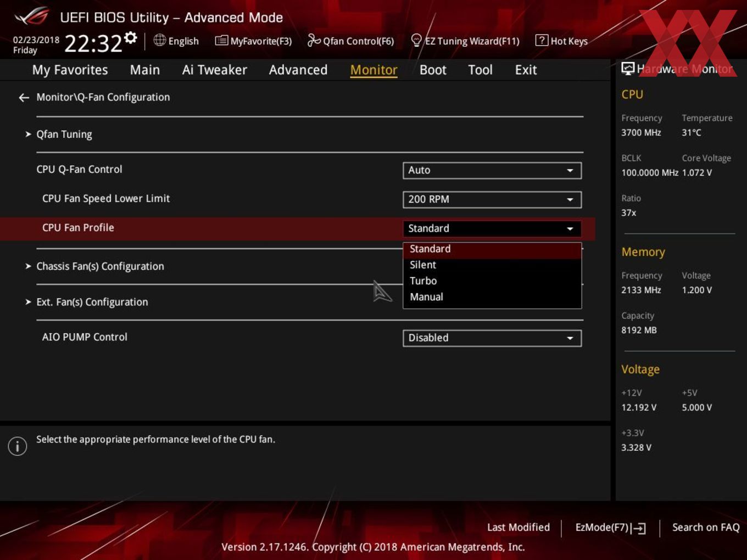Launch EZ Tuning Wizard(F11)
The image size is (747, 560).
tap(465, 41)
